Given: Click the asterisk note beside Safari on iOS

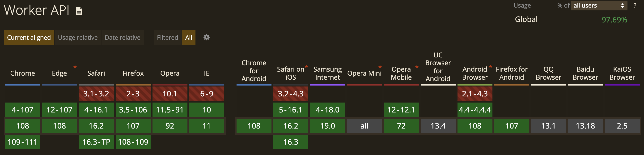Looking at the screenshot, I should [x=306, y=67].
